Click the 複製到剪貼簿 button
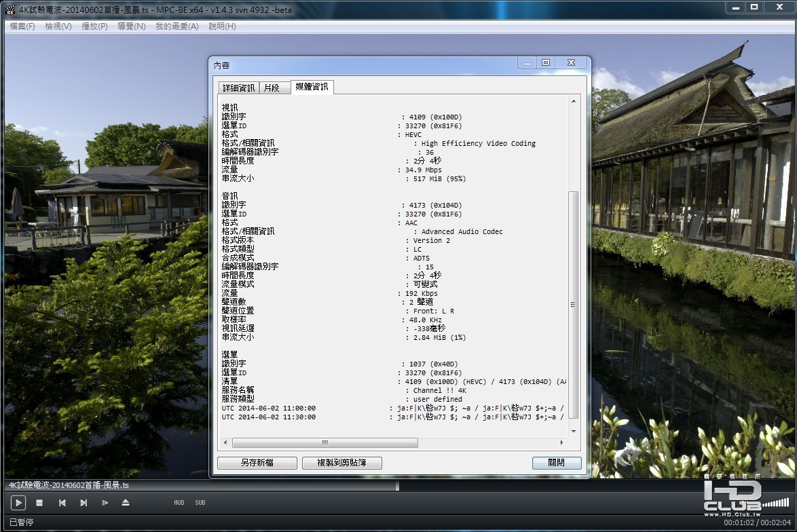Viewport: 797px width, 532px height. 342,463
